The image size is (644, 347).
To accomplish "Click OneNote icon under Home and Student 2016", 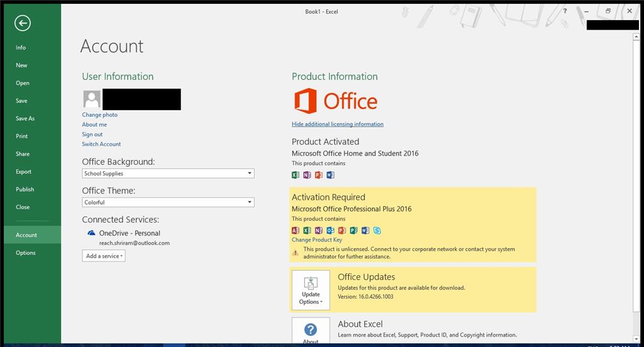I will click(x=307, y=174).
